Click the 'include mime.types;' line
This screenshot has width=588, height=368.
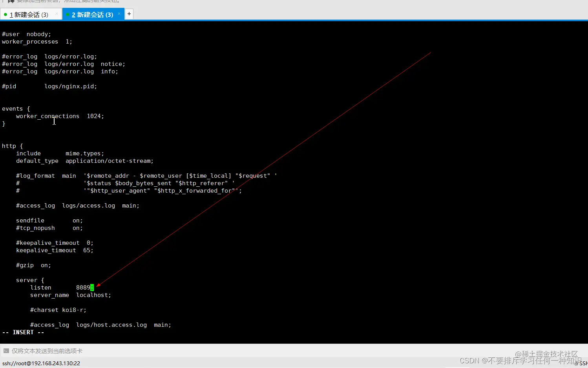(60, 153)
